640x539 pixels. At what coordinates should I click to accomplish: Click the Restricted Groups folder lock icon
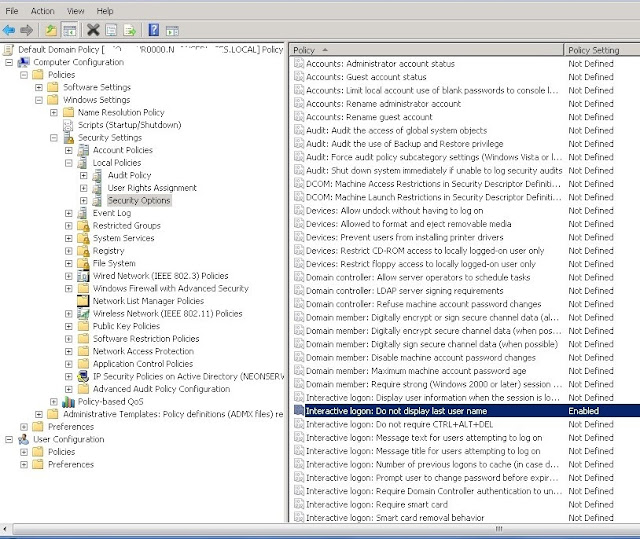(83, 226)
